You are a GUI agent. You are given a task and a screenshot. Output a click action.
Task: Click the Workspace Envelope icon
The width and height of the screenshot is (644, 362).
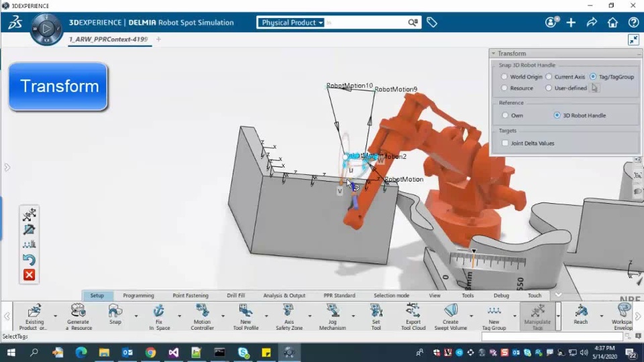pyautogui.click(x=623, y=316)
